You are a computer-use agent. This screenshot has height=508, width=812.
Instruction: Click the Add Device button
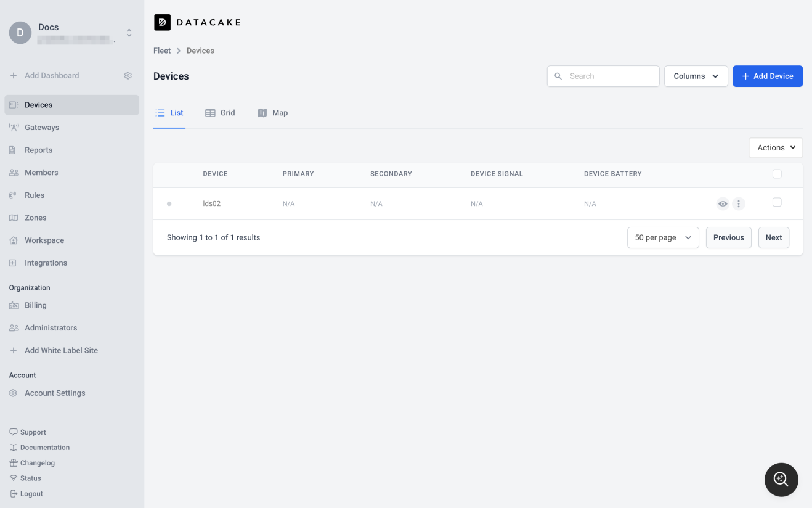768,76
